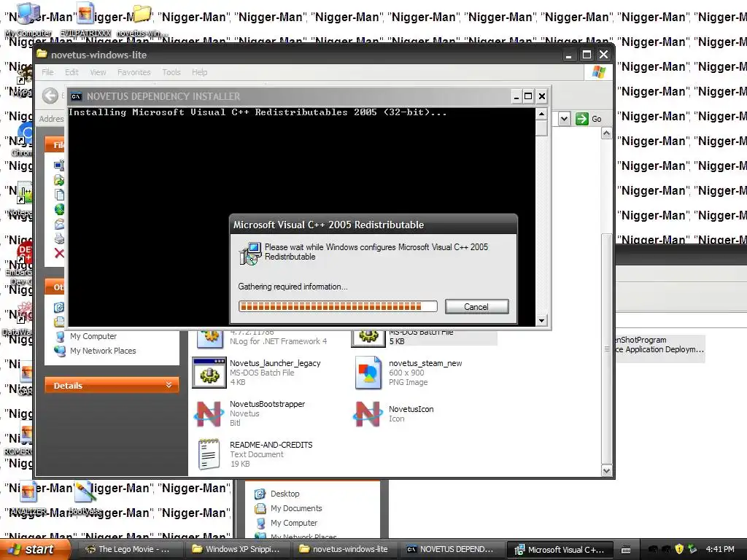
Task: Click the My Computer icon in Other Places
Action: click(x=60, y=337)
